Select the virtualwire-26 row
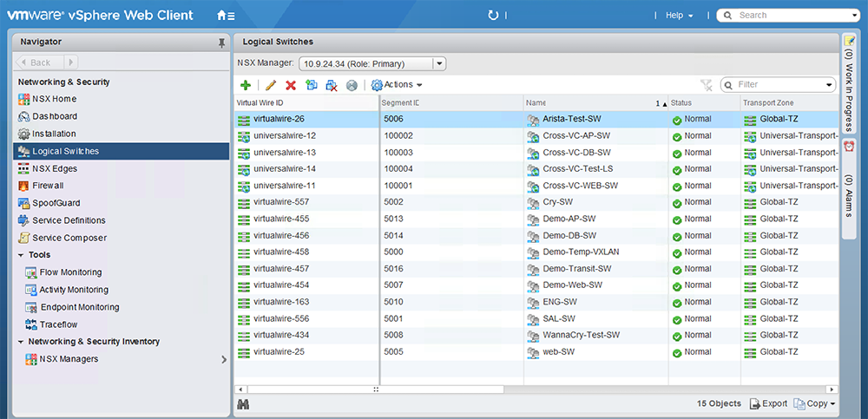 pos(536,119)
